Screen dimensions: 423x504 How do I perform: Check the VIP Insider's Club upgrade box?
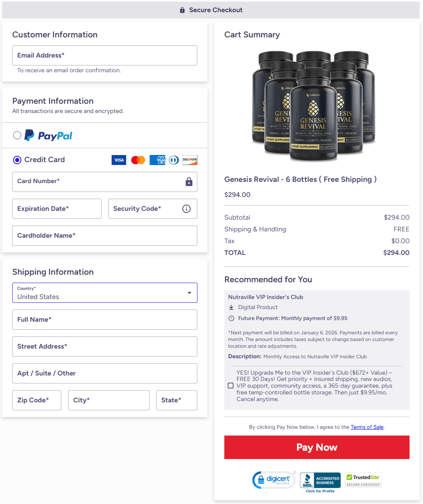[231, 386]
